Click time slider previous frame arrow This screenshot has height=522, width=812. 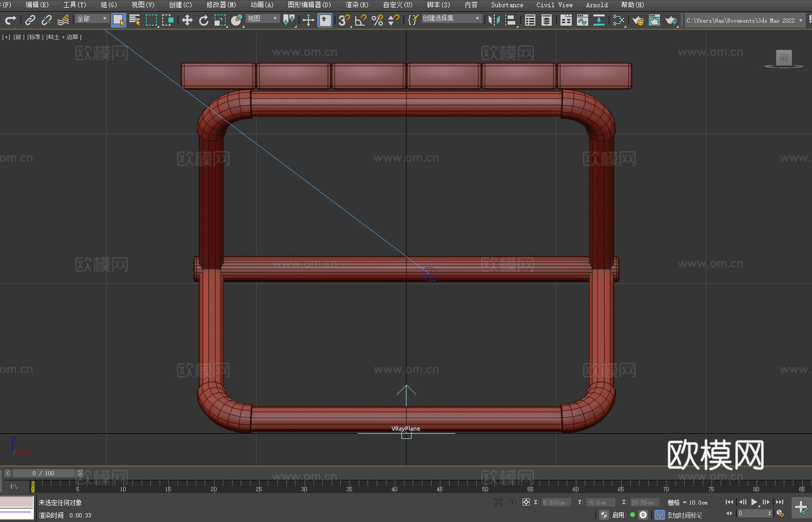pyautogui.click(x=8, y=473)
